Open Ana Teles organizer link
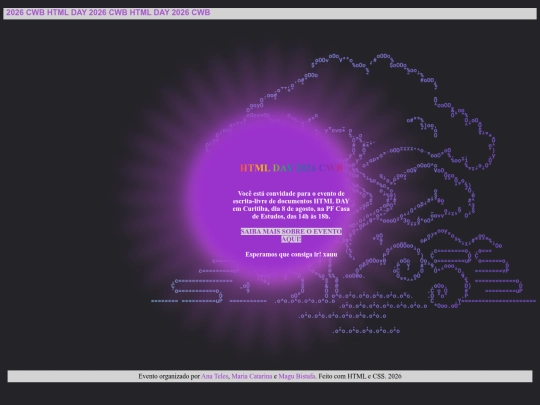Screen dimensions: 540x405 215,376
